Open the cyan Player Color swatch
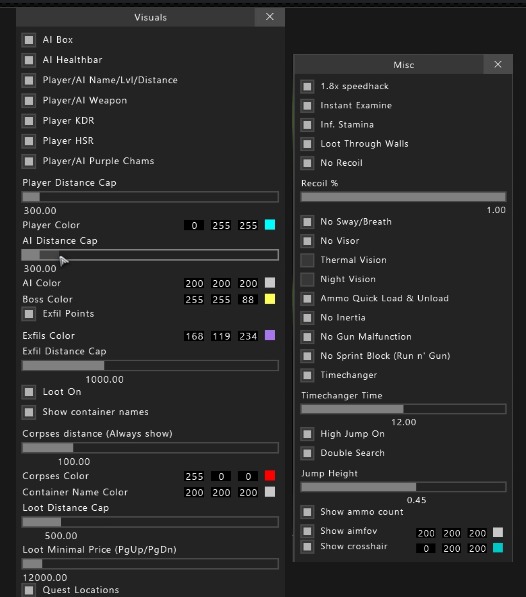The image size is (526, 597). (270, 225)
